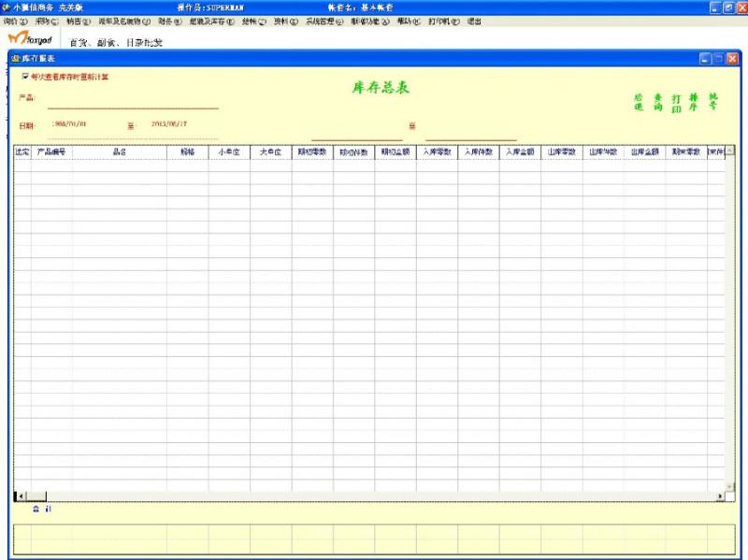The height and width of the screenshot is (560, 748).
Task: Click the first small blue icon below the table
Action: [x=36, y=510]
